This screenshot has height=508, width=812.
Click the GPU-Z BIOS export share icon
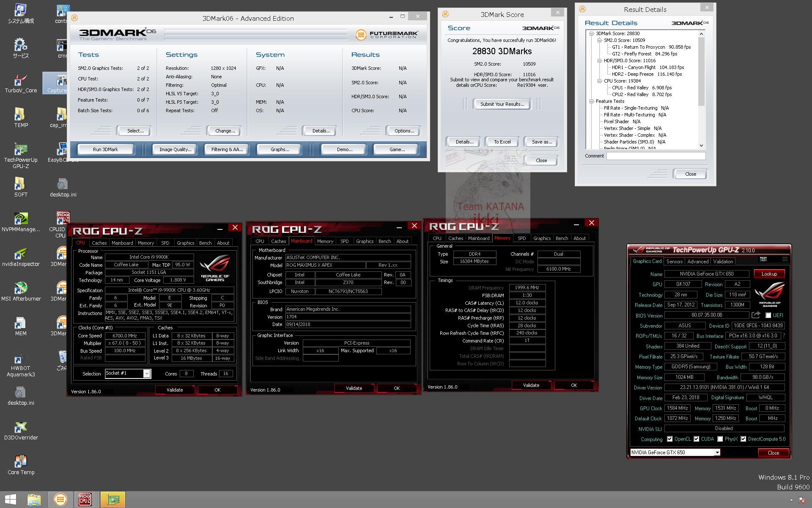tap(756, 315)
